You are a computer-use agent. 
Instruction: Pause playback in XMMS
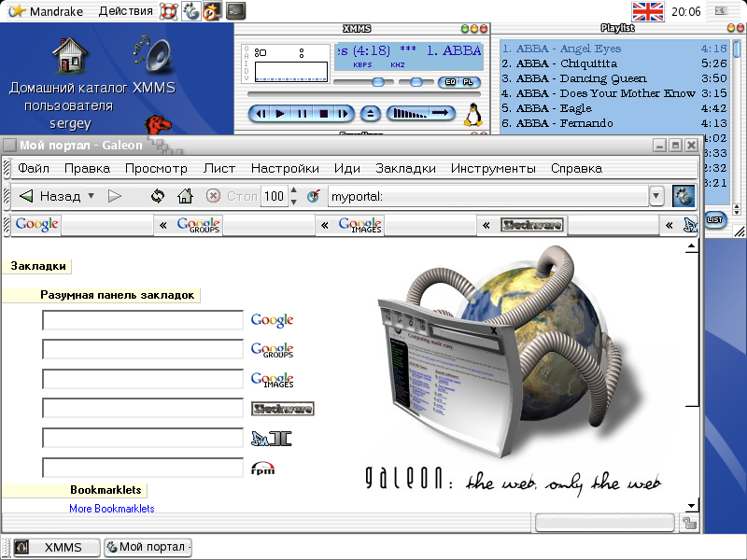(302, 114)
